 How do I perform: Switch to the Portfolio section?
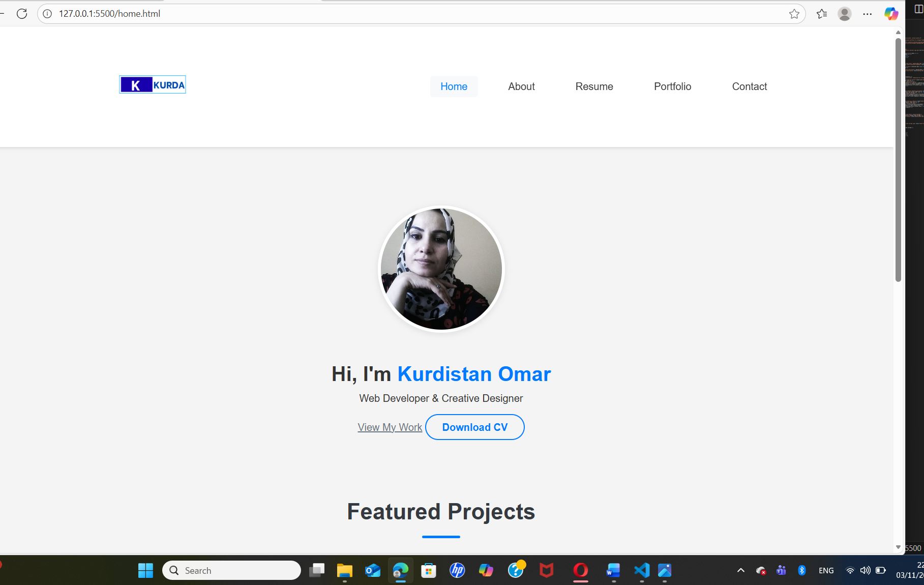point(672,86)
